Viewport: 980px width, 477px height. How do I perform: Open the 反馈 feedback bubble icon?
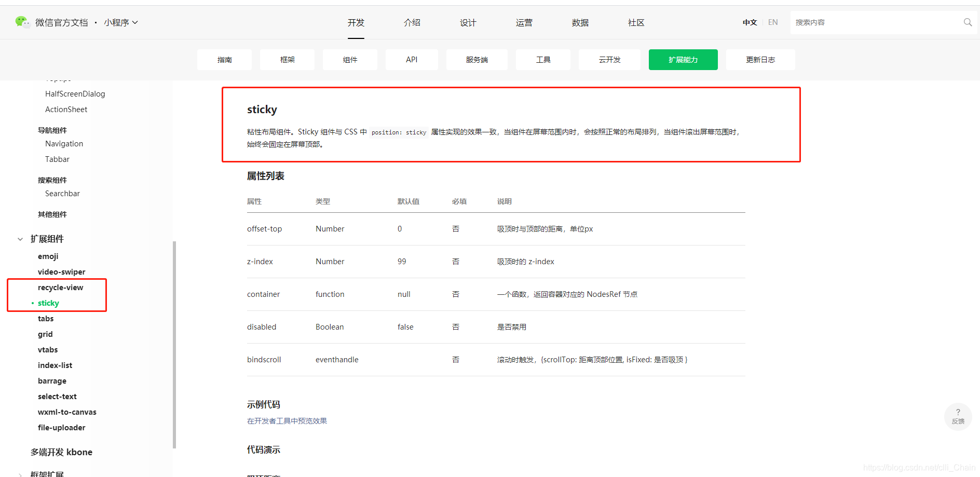(x=958, y=416)
